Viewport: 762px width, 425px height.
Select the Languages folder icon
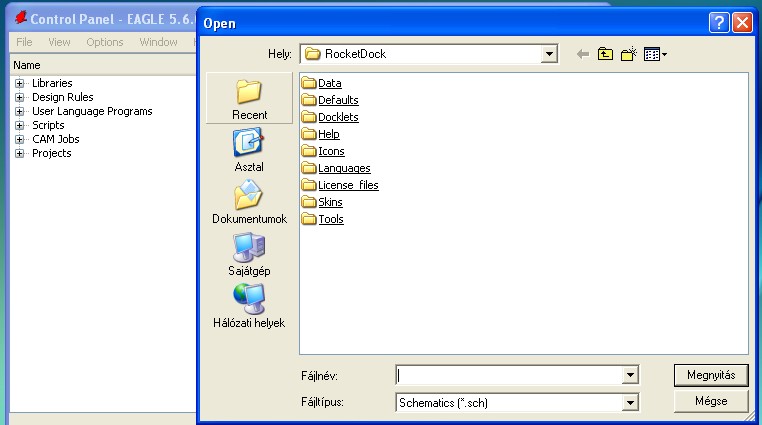tap(309, 168)
